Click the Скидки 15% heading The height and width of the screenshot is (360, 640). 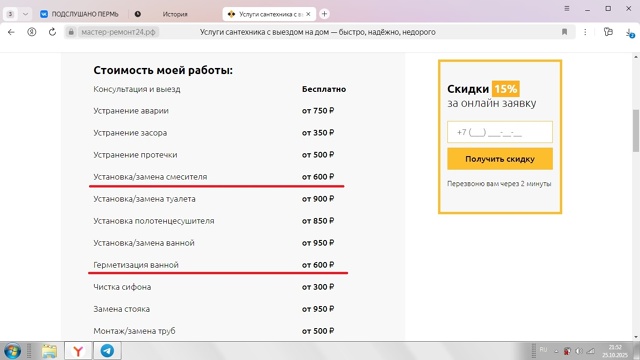tap(483, 89)
